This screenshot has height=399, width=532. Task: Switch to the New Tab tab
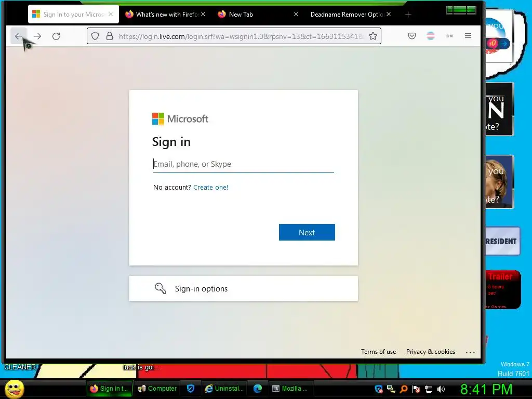click(259, 14)
